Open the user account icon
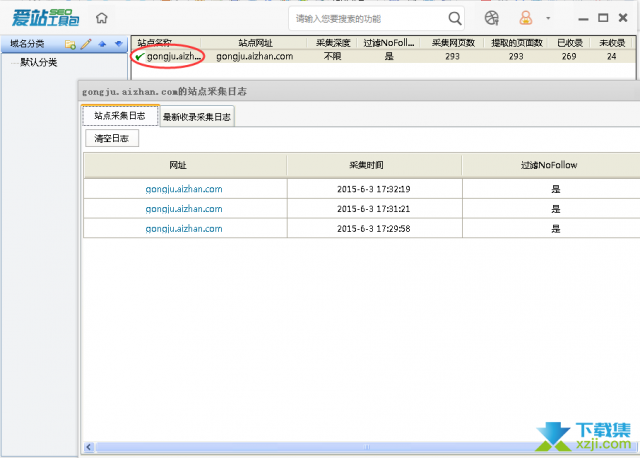The image size is (640, 458). (x=526, y=18)
